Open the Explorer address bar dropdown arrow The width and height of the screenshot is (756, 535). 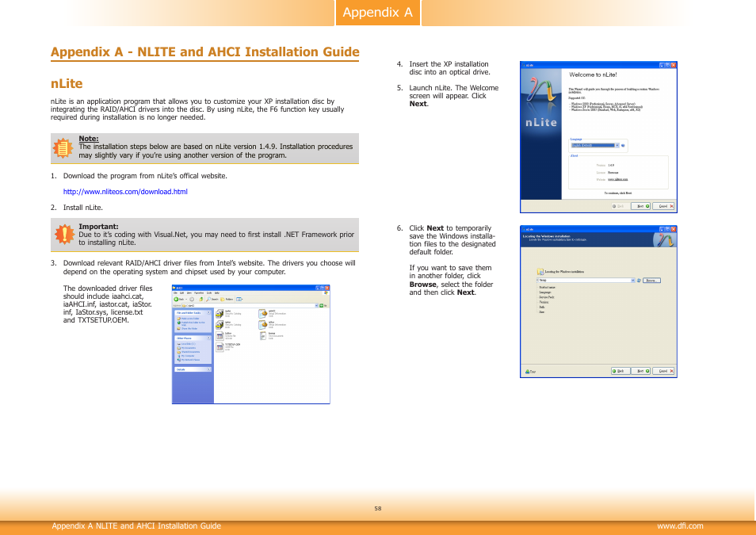(x=316, y=305)
